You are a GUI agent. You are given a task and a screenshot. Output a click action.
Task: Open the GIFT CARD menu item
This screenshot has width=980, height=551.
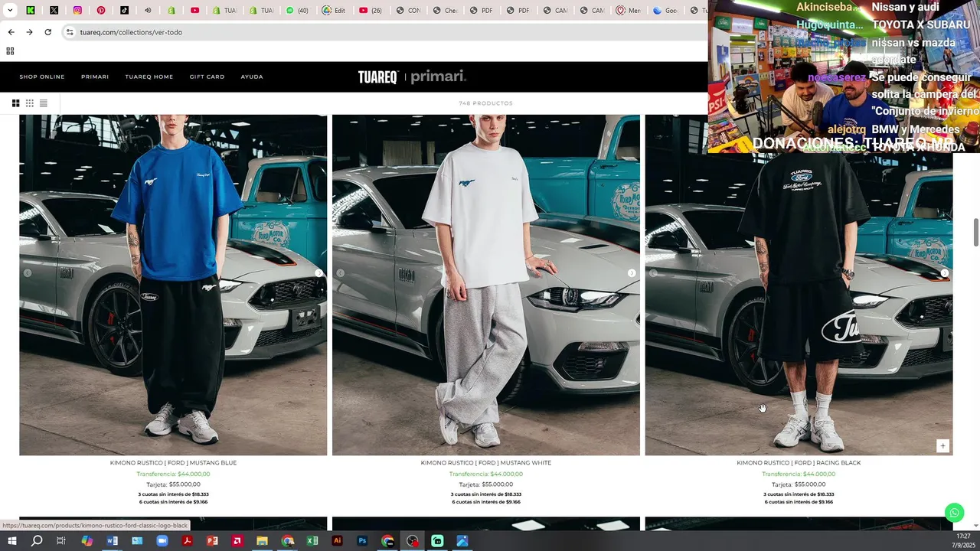coord(207,77)
